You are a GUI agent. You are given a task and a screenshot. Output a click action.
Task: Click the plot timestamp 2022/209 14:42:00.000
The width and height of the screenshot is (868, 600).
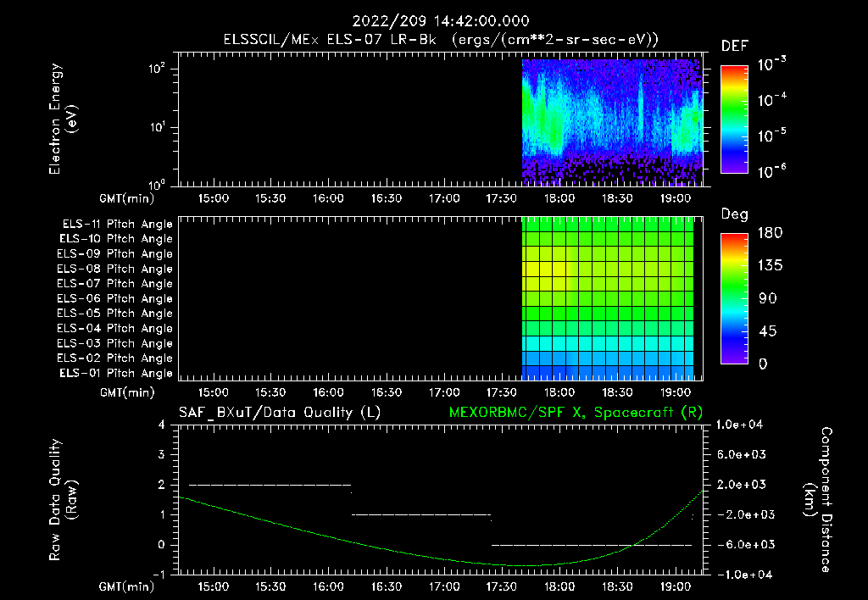click(x=441, y=21)
